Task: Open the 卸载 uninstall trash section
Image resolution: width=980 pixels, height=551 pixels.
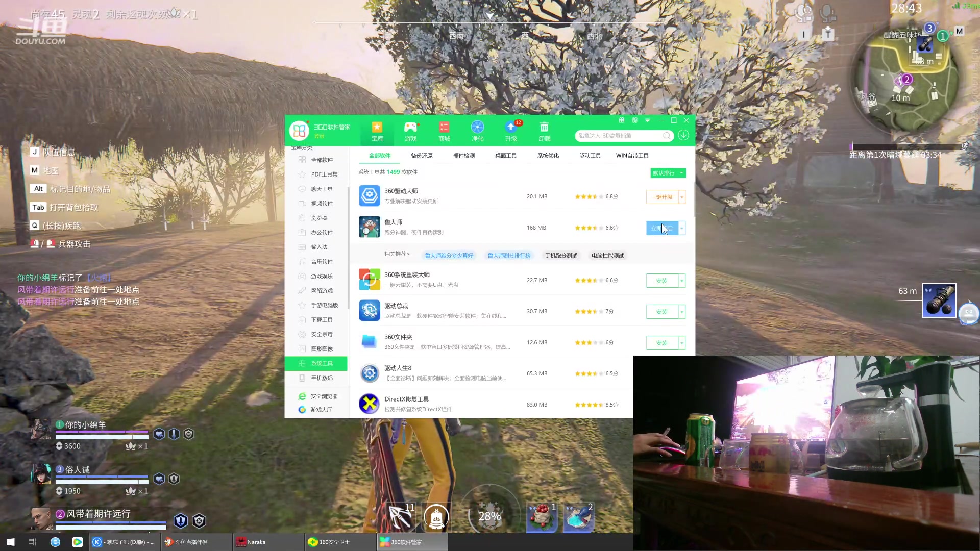Action: tap(544, 131)
